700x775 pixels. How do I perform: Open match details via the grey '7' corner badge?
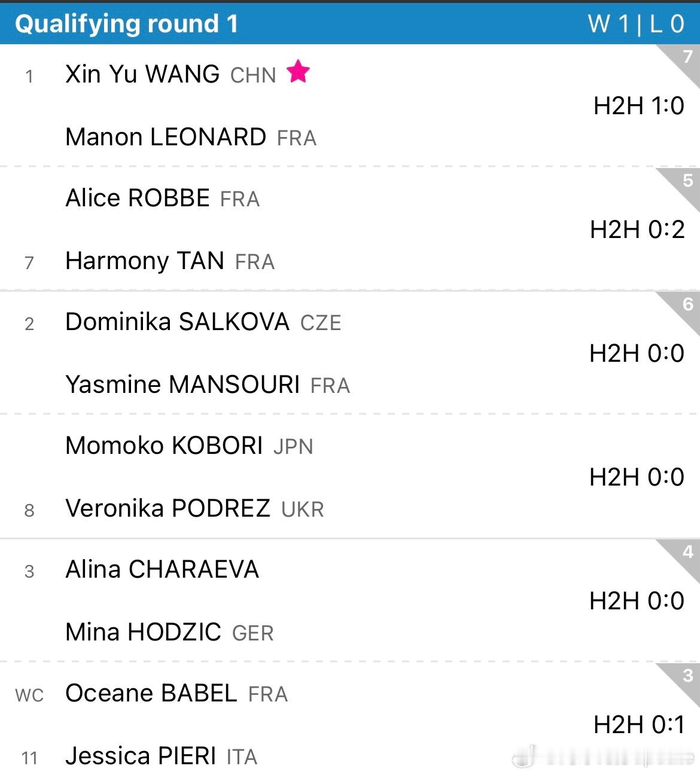687,57
